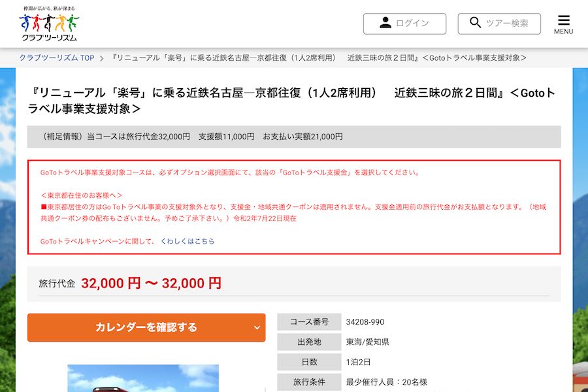588x392 pixels.
Task: Click the train photo thumbnail
Action: (143, 378)
